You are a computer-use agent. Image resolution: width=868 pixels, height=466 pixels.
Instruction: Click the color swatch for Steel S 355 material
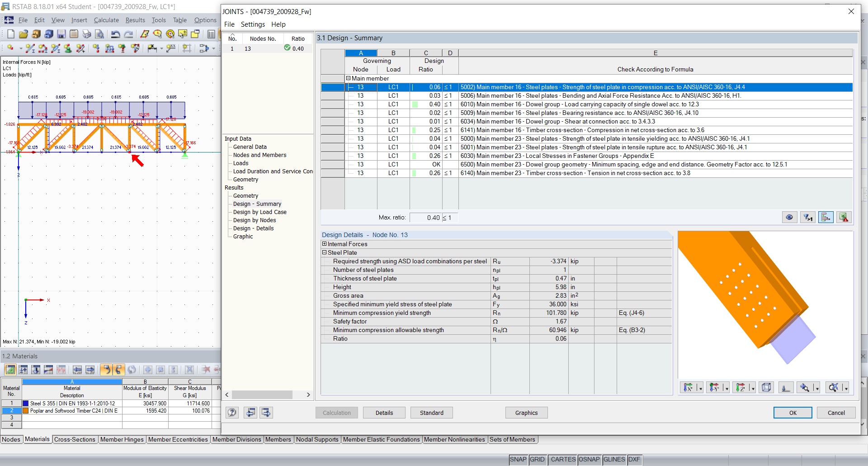point(25,403)
